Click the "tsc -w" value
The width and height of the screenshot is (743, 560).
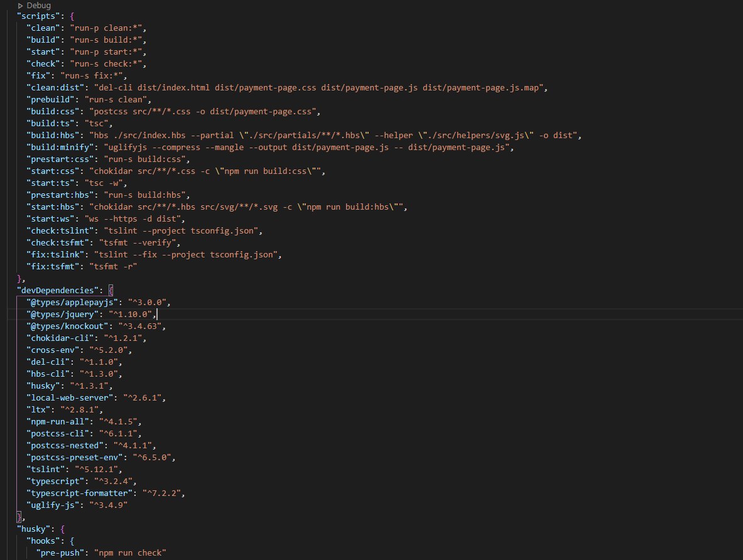pos(103,183)
